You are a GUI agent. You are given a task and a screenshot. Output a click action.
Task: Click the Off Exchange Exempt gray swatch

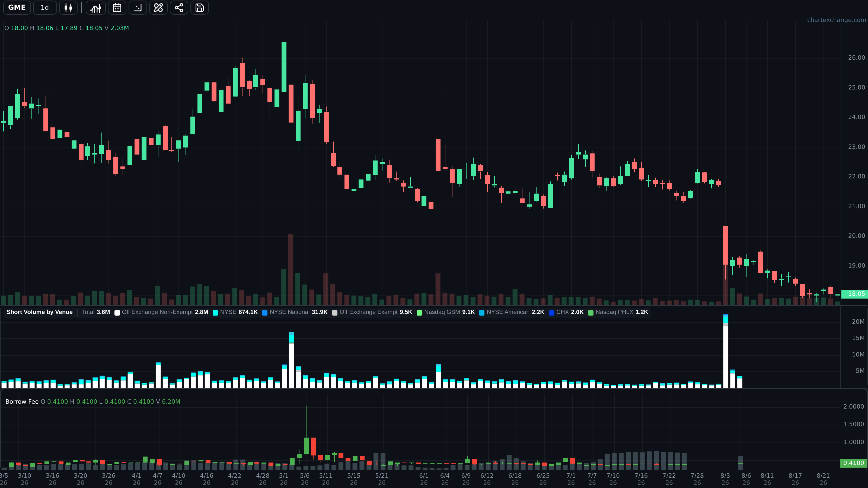(x=335, y=313)
